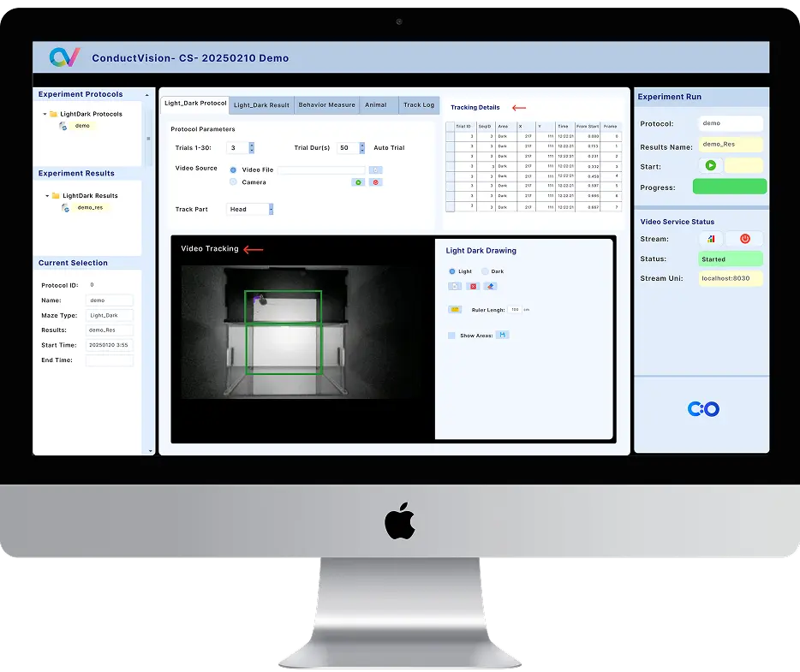The width and height of the screenshot is (800, 672).
Task: Collapse the LightDark Protocols tree folder
Action: (45, 114)
